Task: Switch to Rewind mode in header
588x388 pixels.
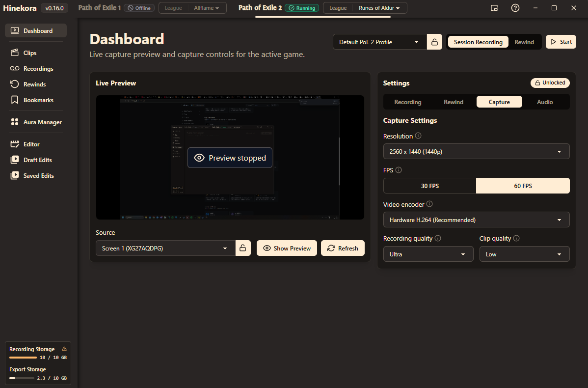Action: (x=524, y=42)
